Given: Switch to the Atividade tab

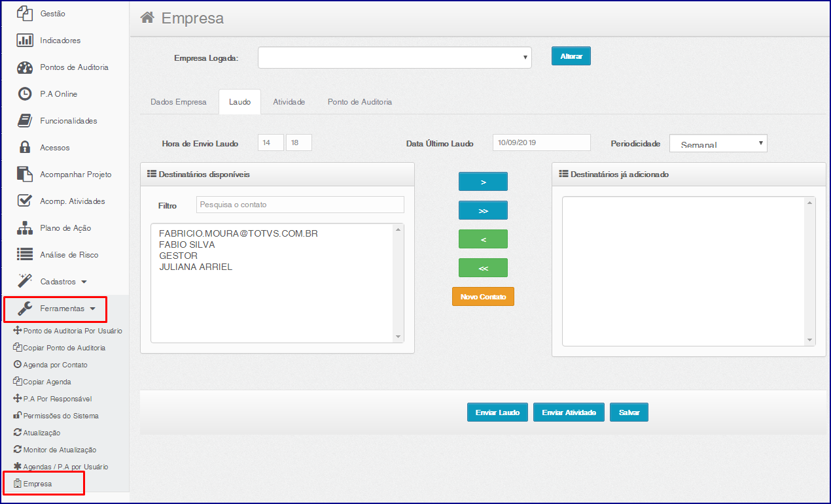Looking at the screenshot, I should pos(289,102).
